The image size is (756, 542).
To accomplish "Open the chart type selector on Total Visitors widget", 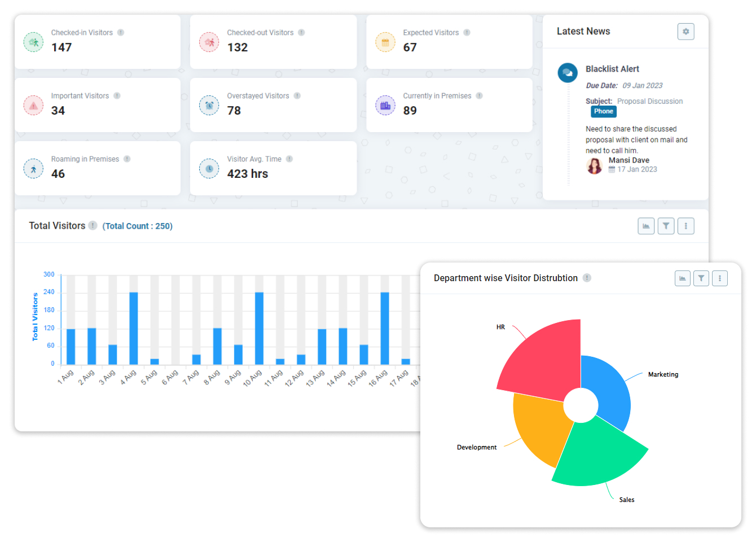I will (646, 226).
